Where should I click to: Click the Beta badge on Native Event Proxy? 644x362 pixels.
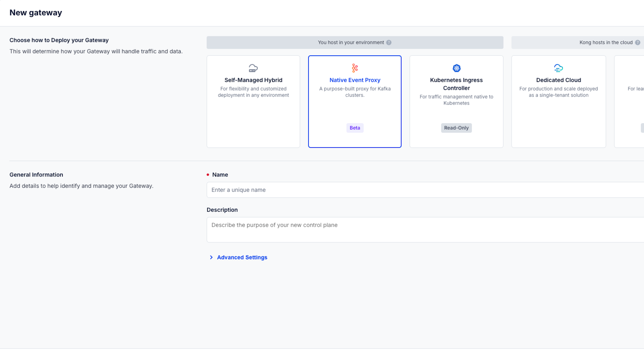point(355,128)
